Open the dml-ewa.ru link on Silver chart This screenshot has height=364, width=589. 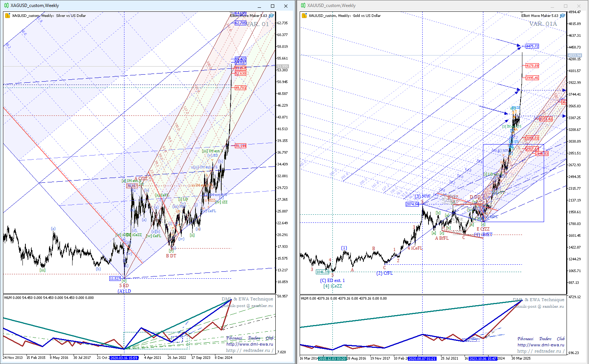point(250,344)
